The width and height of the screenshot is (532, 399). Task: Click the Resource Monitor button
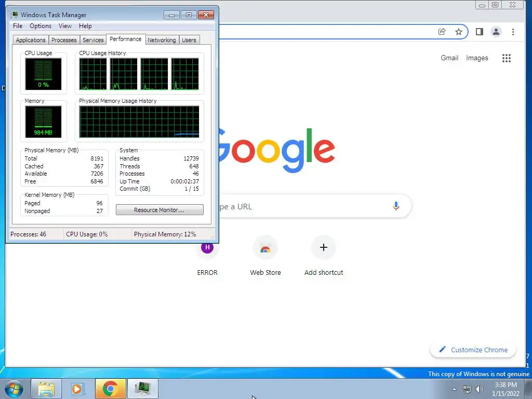click(x=159, y=210)
